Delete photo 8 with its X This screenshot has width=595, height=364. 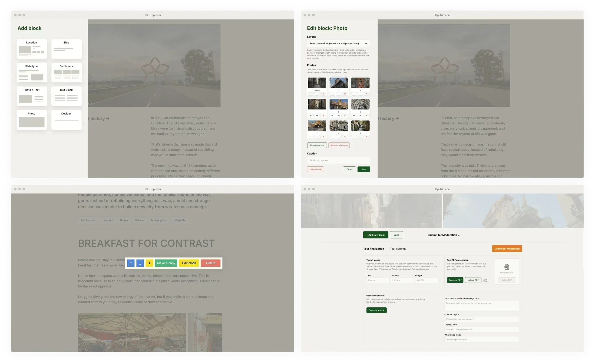tap(345, 137)
